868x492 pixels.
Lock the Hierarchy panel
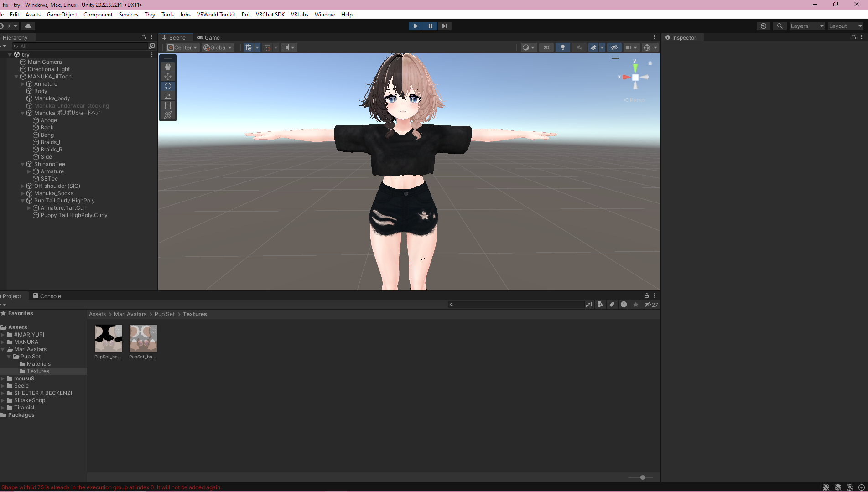tap(144, 37)
